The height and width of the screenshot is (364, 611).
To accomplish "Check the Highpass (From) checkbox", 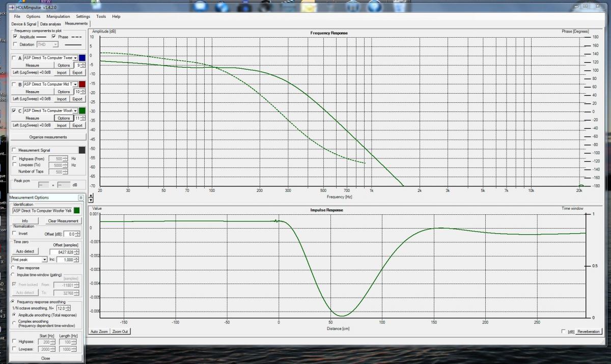I will (14, 159).
